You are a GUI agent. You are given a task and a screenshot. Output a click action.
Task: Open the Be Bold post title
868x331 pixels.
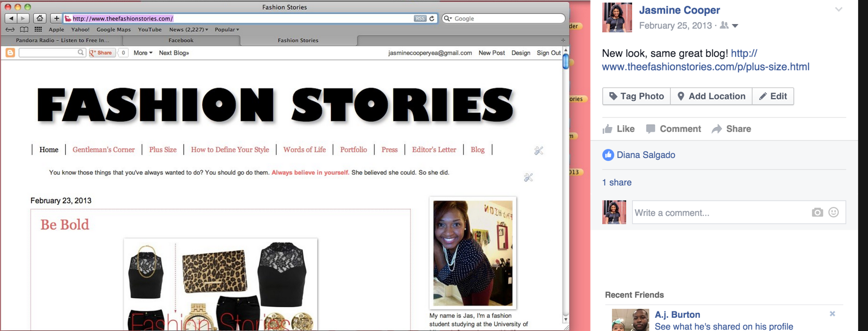tap(65, 224)
